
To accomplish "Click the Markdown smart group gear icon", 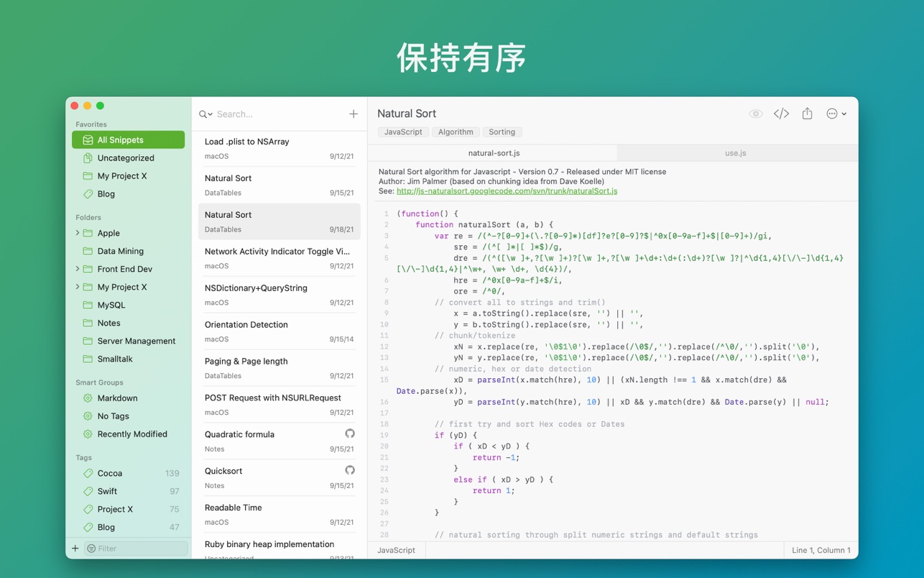I will (x=88, y=398).
